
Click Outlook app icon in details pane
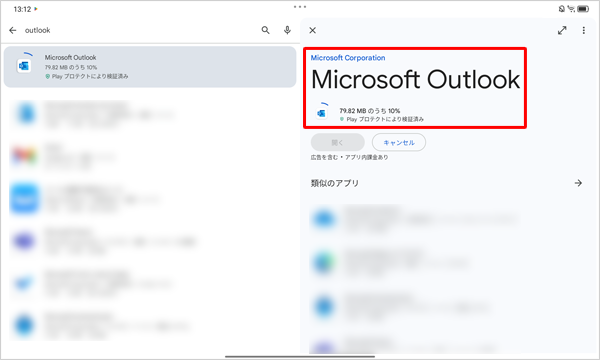321,113
